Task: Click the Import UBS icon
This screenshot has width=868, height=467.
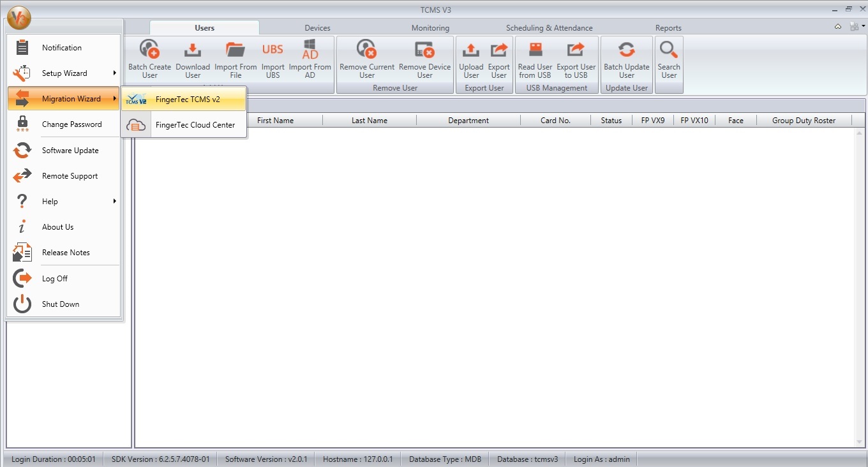Action: [273, 50]
